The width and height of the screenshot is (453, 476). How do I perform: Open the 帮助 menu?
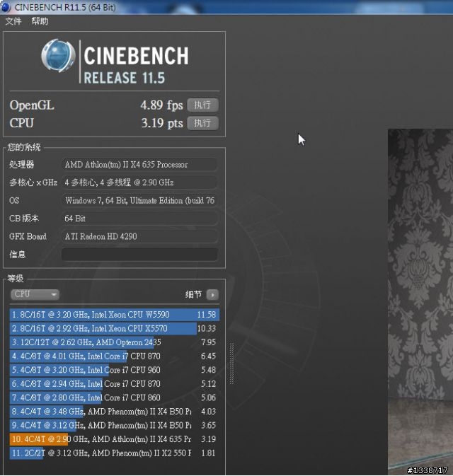(x=40, y=21)
